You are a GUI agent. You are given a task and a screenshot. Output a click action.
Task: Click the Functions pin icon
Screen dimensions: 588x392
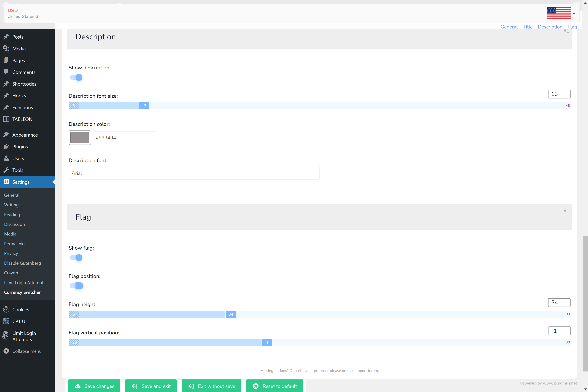(6, 107)
